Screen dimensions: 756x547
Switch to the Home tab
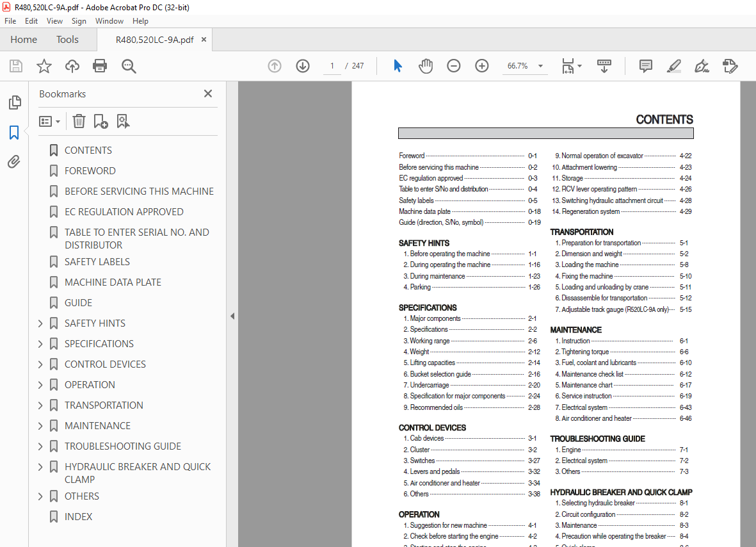pyautogui.click(x=24, y=40)
